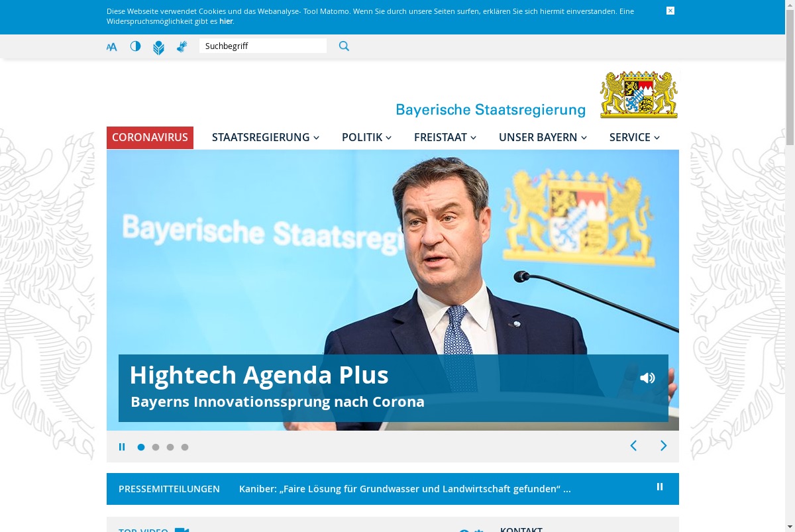
Task: Click the Suchbegriff search field
Action: (263, 46)
